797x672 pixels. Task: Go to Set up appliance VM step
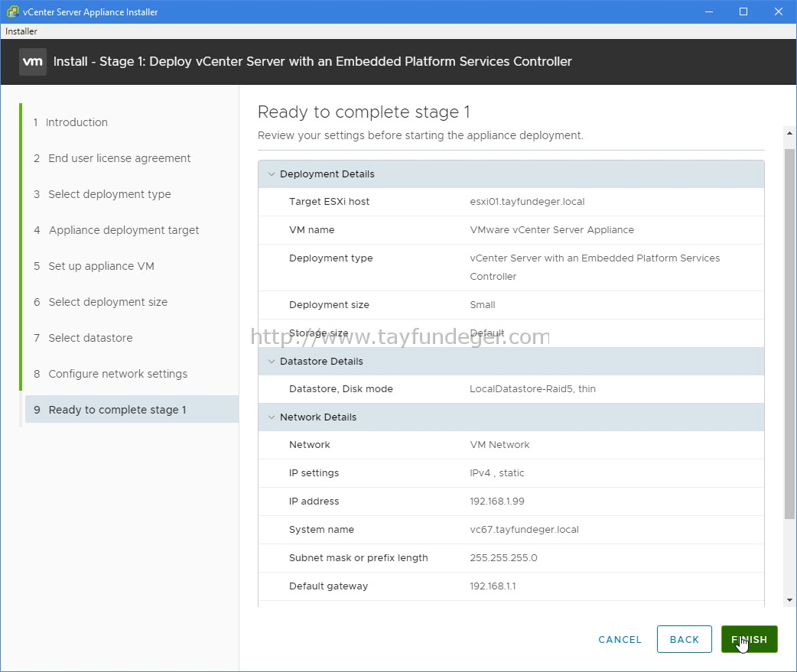[94, 267]
